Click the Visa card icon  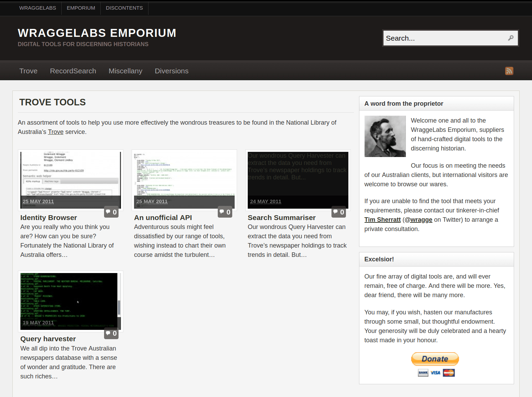pos(436,373)
